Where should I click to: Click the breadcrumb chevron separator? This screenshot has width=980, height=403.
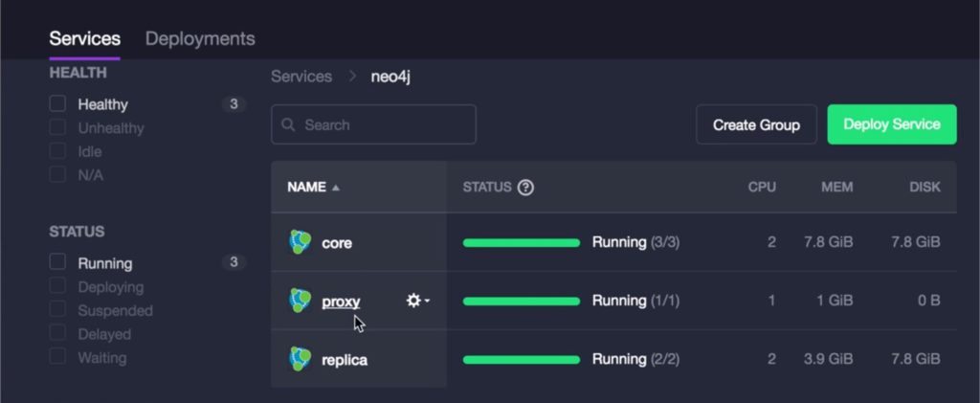coord(353,77)
